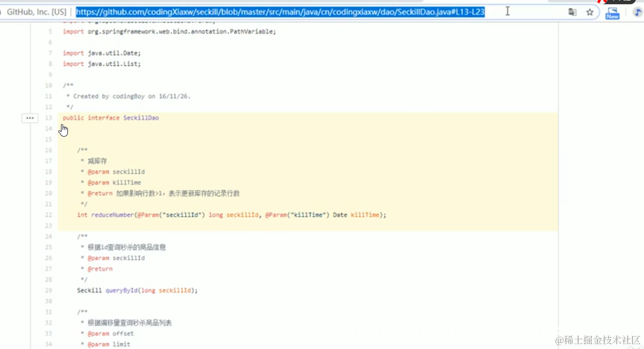This screenshot has width=644, height=349.
Task: Click '@param seckillId' comment on line 26
Action: click(116, 258)
